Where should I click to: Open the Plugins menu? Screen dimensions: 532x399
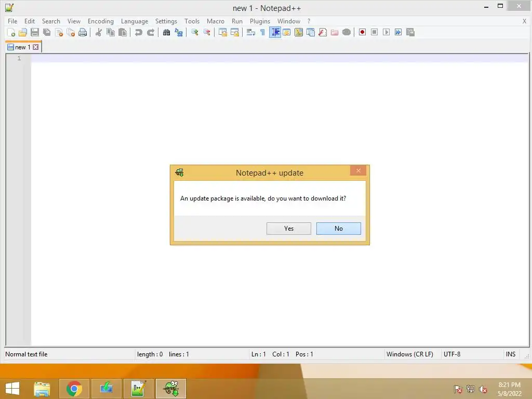pyautogui.click(x=260, y=21)
